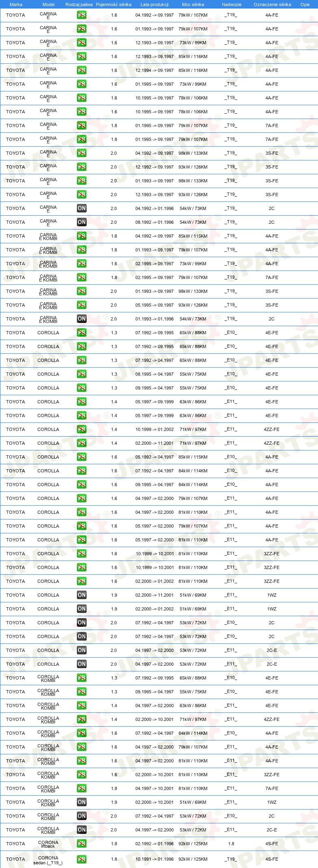Click petrol icon for Corolla 02.2000 -> 01.2002 3ZZ-FE
This screenshot has height=868, width=318.
82,581
